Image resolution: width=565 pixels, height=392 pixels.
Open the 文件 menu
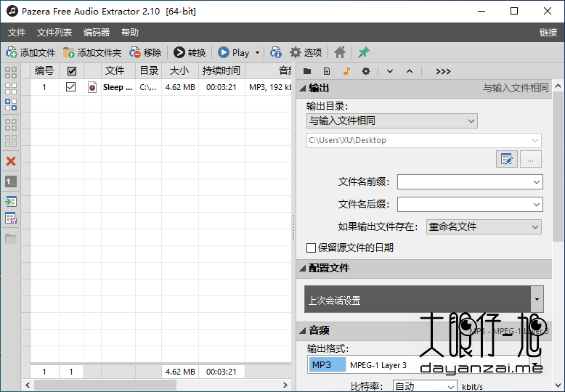coord(17,33)
